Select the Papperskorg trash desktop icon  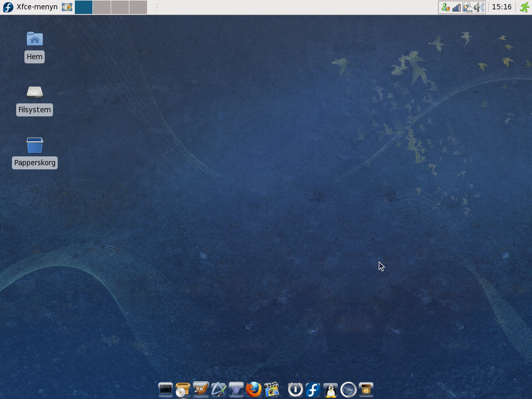[35, 145]
